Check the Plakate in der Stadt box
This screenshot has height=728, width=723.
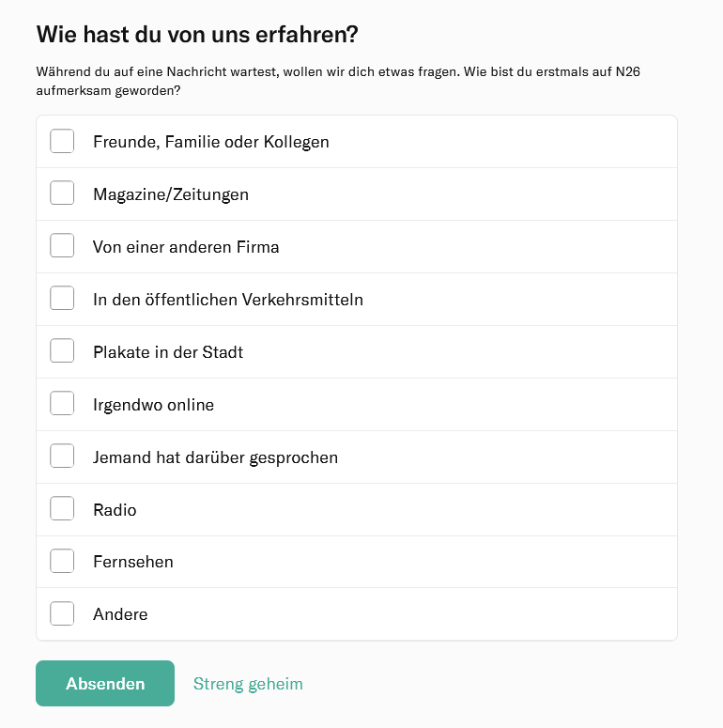(x=62, y=352)
